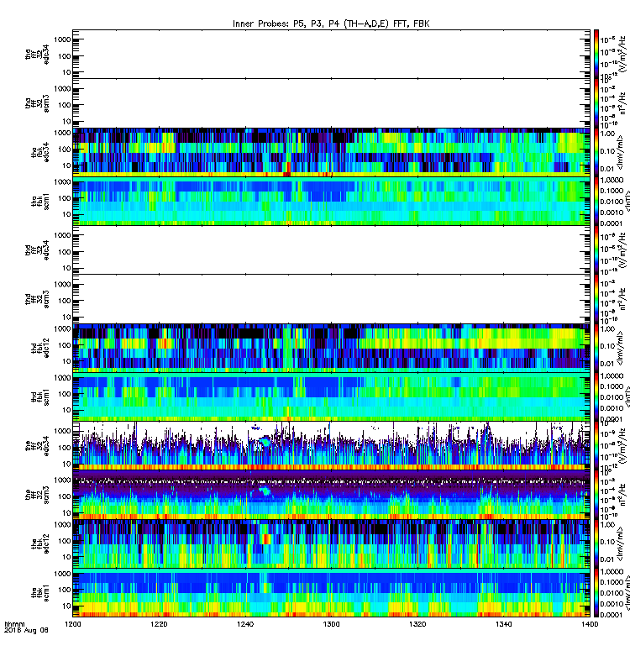Click the color bar beside thd fbk scm1
Image resolution: width=630 pixels, height=672 pixels.
[x=596, y=396]
